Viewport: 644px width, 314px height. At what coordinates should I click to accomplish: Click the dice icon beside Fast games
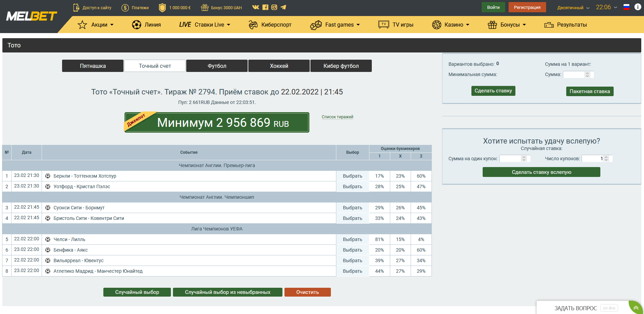tap(316, 25)
